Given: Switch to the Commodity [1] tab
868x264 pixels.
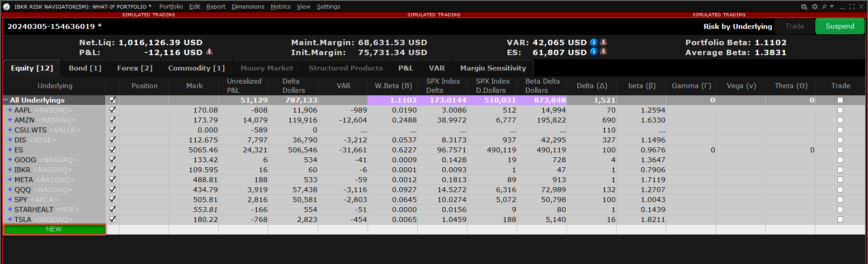Looking at the screenshot, I should [197, 68].
